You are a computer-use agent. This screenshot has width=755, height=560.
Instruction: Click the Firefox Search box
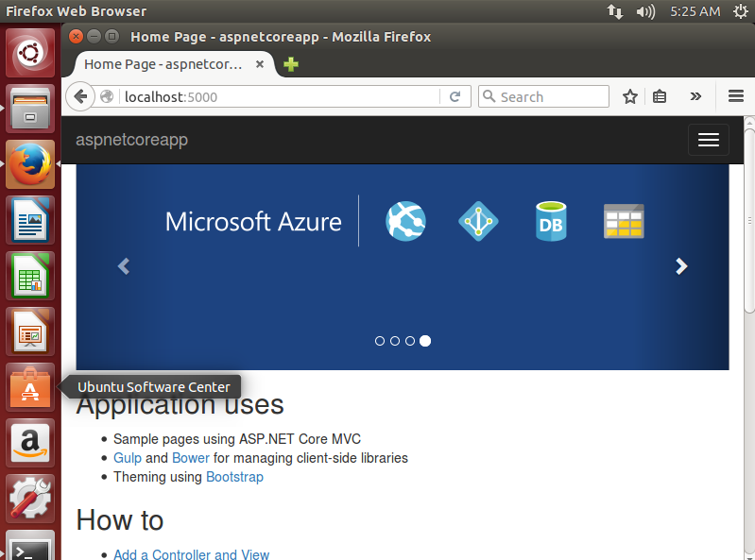543,96
